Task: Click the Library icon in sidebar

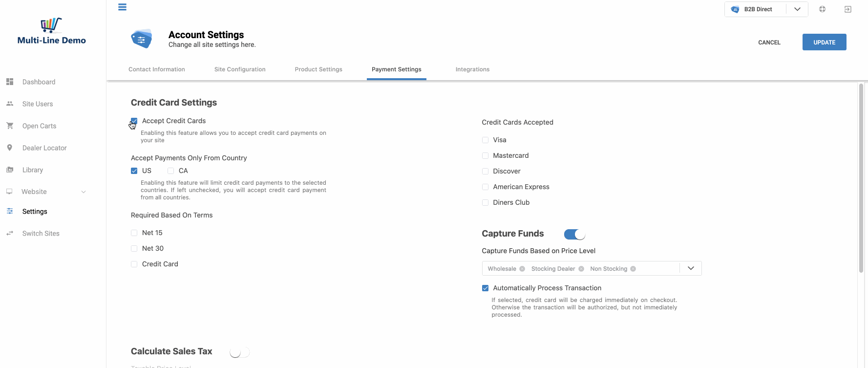Action: (10, 170)
